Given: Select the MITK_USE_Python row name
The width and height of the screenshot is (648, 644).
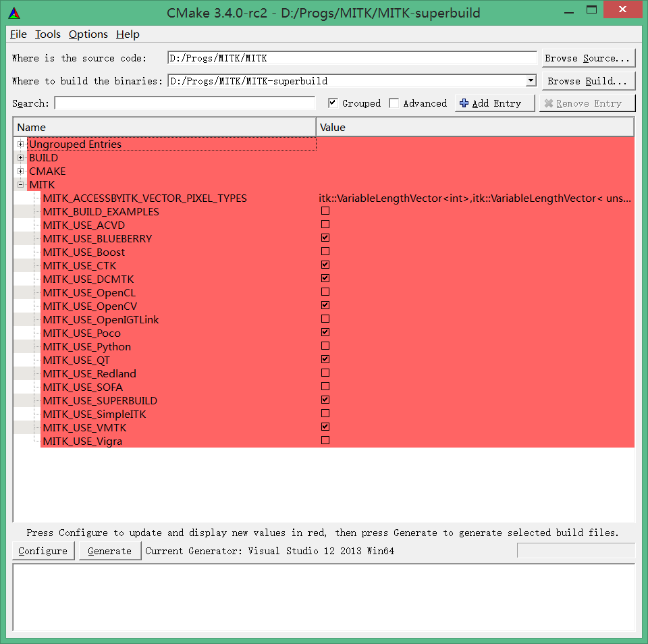Looking at the screenshot, I should (87, 347).
